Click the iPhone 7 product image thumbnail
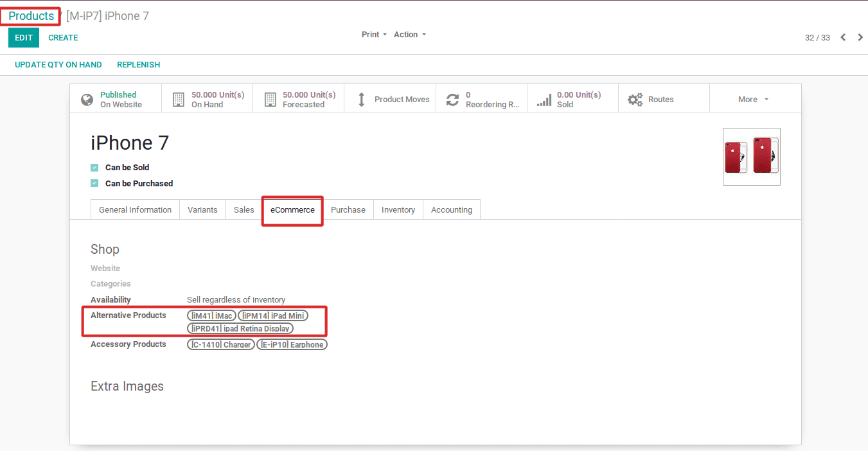Image resolution: width=868 pixels, height=451 pixels. [752, 157]
